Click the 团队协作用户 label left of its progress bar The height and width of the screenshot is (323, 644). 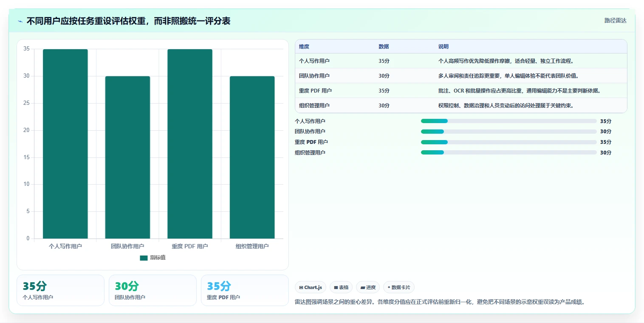310,132
